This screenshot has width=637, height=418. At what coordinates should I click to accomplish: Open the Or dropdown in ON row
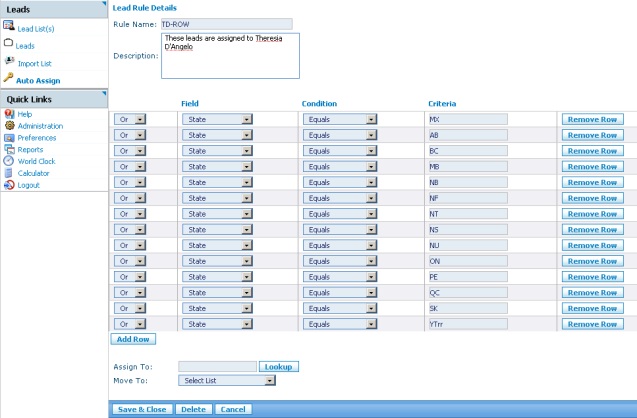point(130,261)
